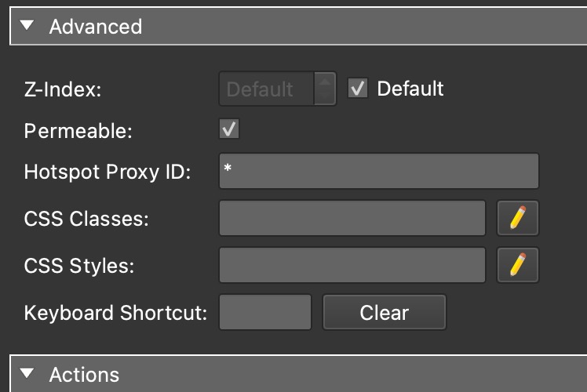Image resolution: width=587 pixels, height=392 pixels.
Task: Click inside the CSS Classes text field
Action: [x=352, y=218]
